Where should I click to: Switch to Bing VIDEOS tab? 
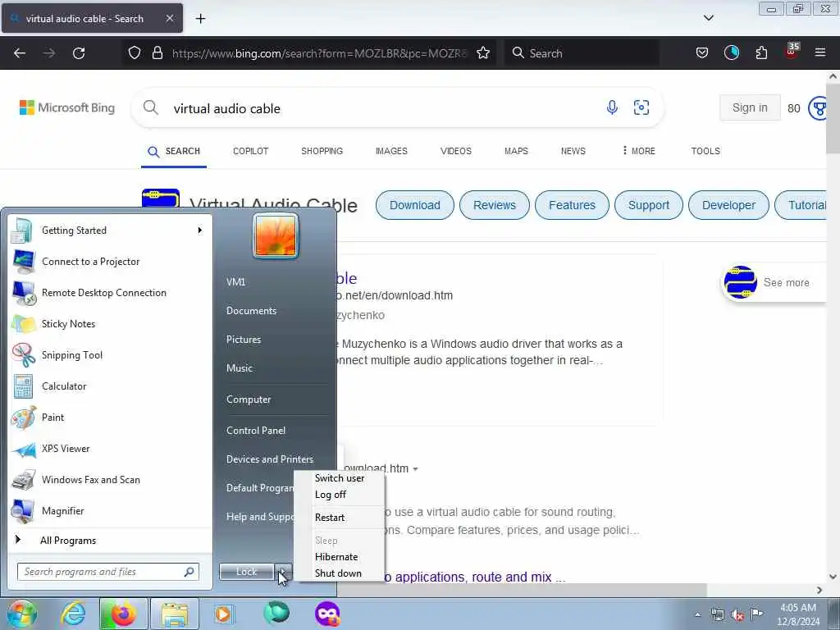coord(456,151)
